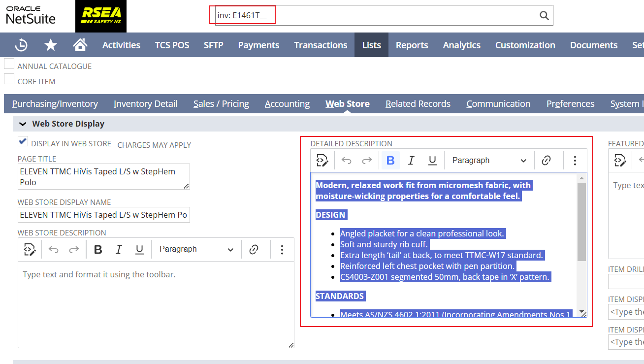Click the RSEA Safety NZ logo
Viewport: 644px width, 364px height.
tap(101, 16)
